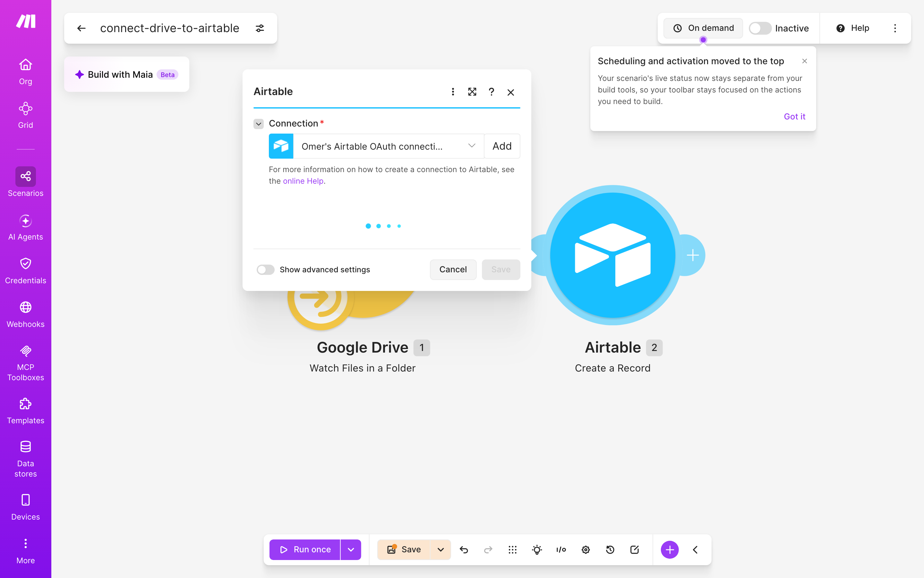924x578 pixels.
Task: Collapse the Connection field chevron
Action: (x=259, y=124)
